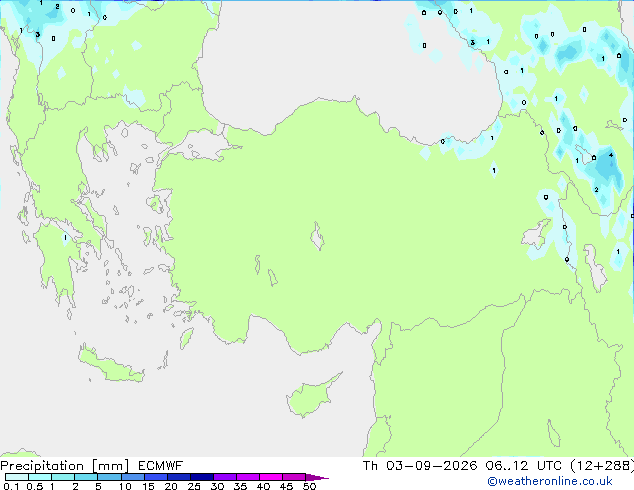Select the 5–10 mm legend swatch

[x=109, y=477]
